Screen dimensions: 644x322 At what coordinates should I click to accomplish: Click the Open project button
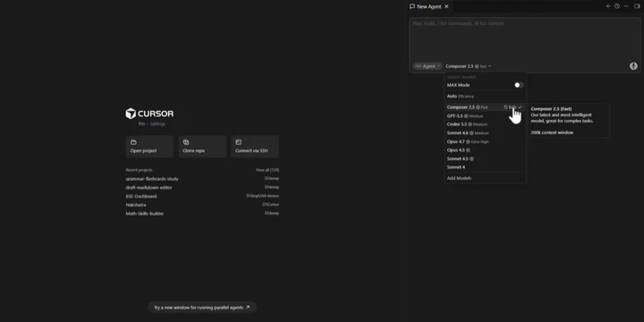[x=149, y=147]
